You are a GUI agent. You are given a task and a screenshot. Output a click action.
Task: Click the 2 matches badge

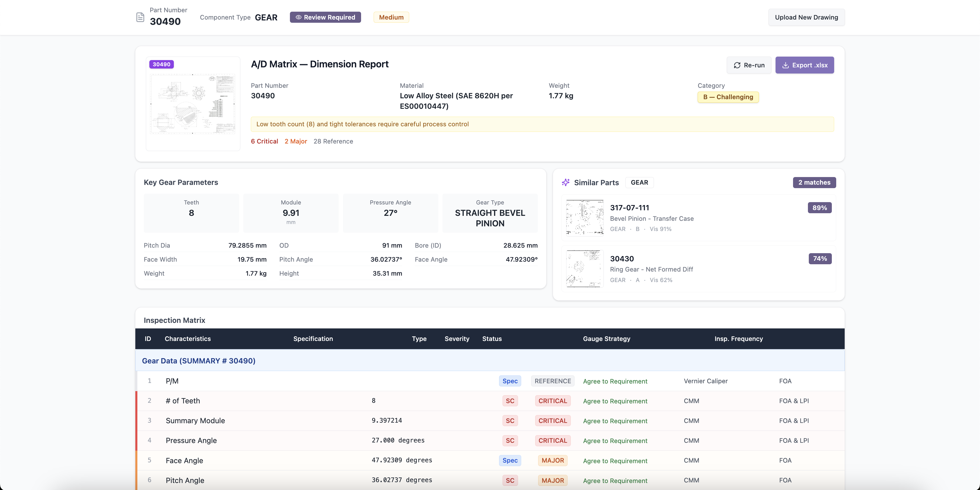(x=814, y=183)
